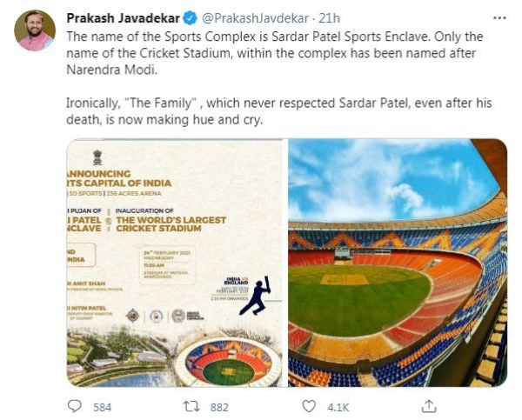Open the three-dot more options menu
The height and width of the screenshot is (420, 522).
coord(498,17)
